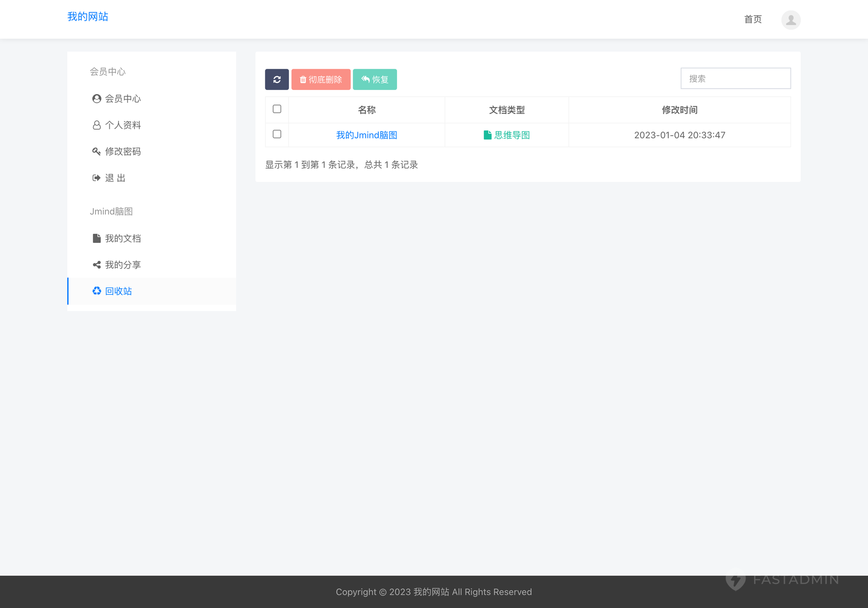Open 我的网站 site title link
This screenshot has height=608, width=868.
[88, 17]
